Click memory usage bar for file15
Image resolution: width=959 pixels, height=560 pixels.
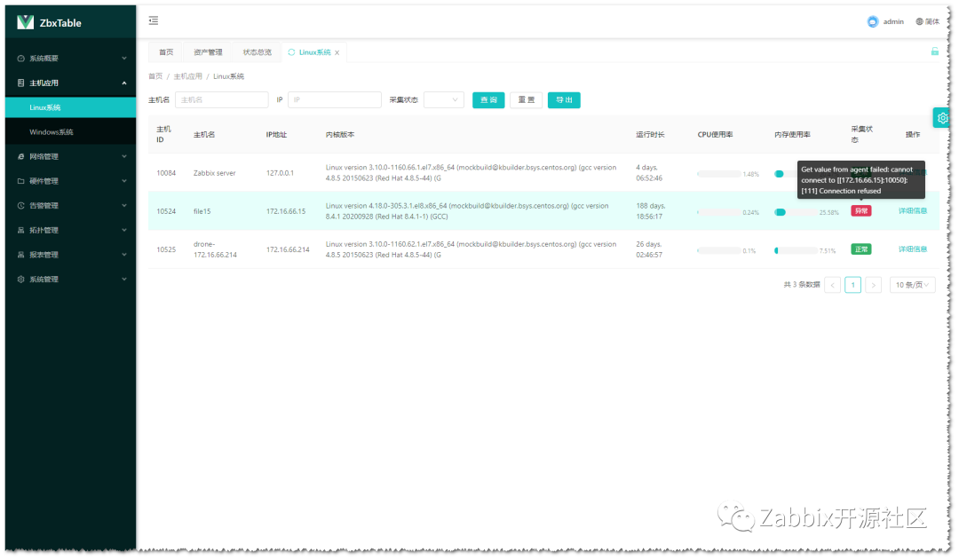[796, 212]
